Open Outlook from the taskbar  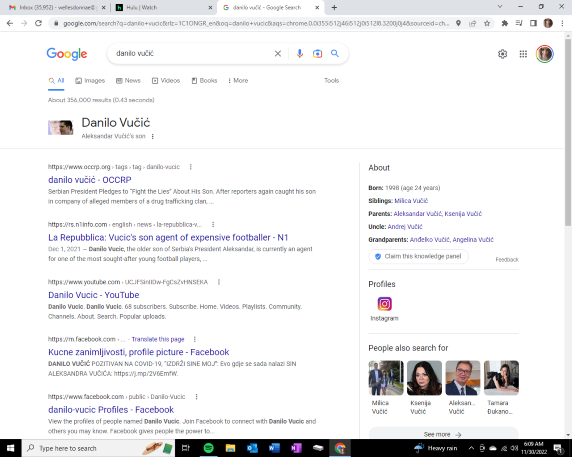[x=252, y=448]
